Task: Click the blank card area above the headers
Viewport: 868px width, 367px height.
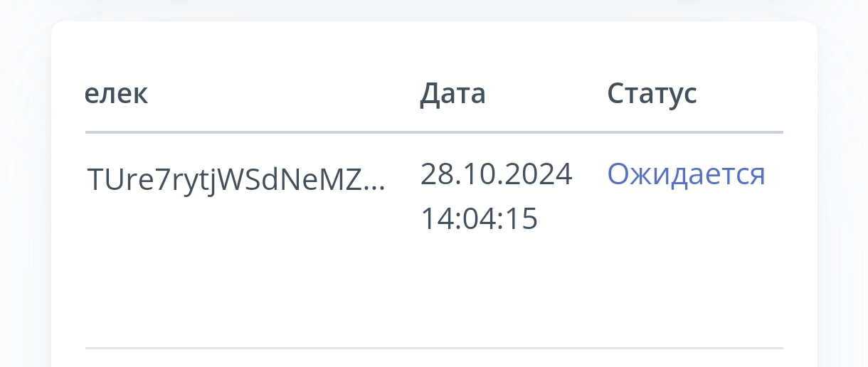Action: point(434,46)
